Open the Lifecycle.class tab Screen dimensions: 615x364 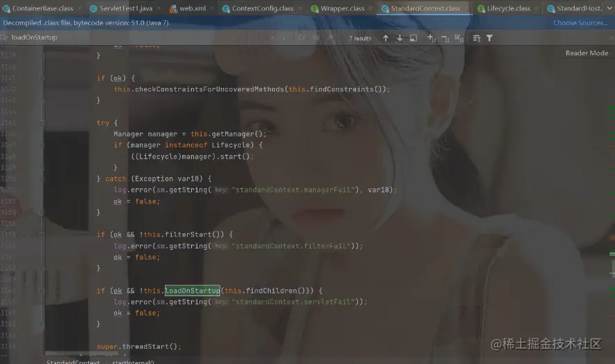pyautogui.click(x=508, y=8)
